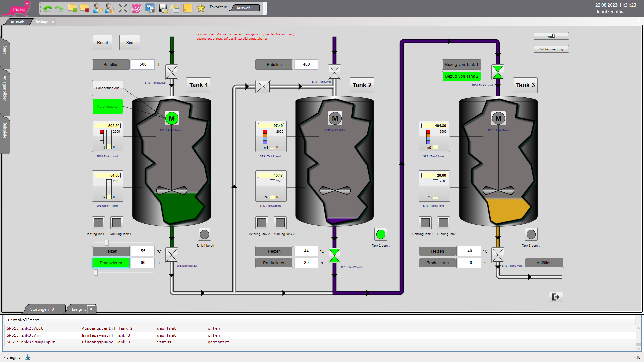This screenshot has height=362, width=644.
Task: Click the remove folder icon
Action: [x=85, y=8]
